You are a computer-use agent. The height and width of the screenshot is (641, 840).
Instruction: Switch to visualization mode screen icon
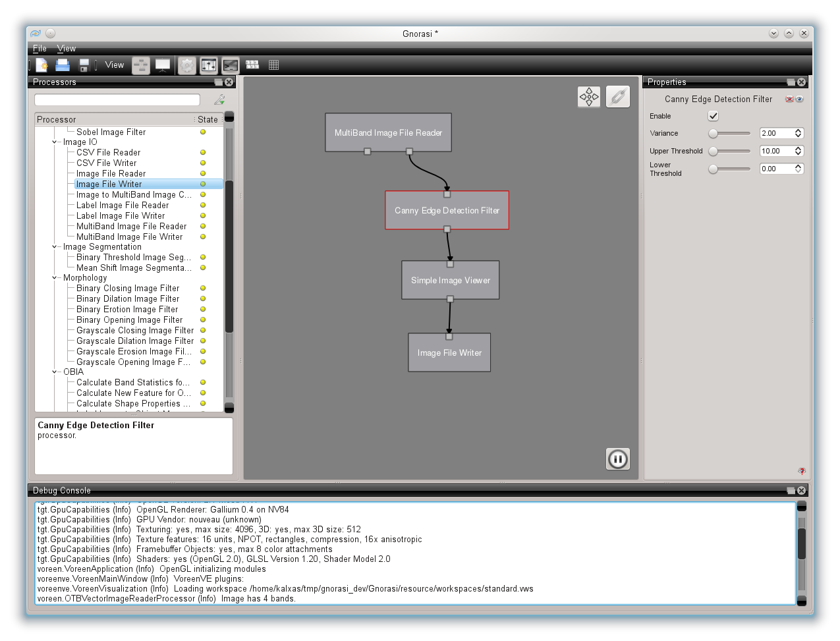(x=163, y=65)
